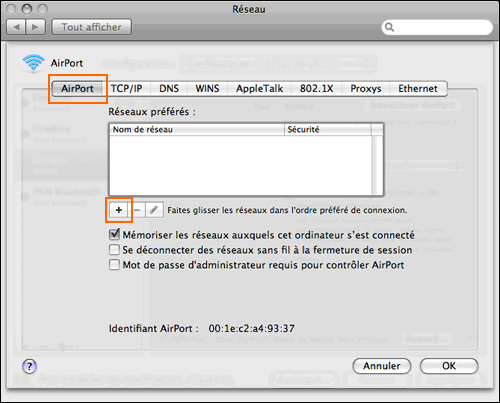Switch to the Ethernet tab
Viewport: 500px width, 403px height.
click(x=418, y=89)
